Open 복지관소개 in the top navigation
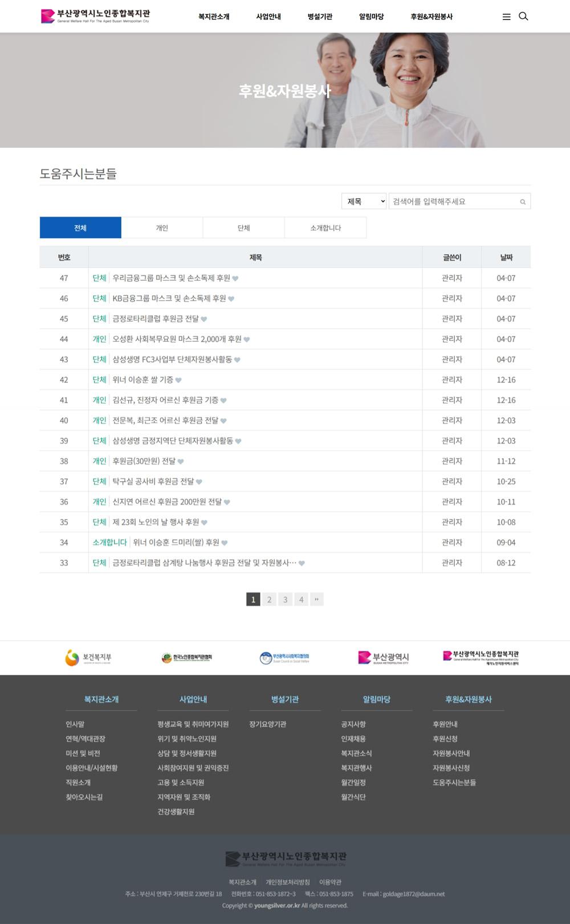This screenshot has height=924, width=570. point(214,17)
